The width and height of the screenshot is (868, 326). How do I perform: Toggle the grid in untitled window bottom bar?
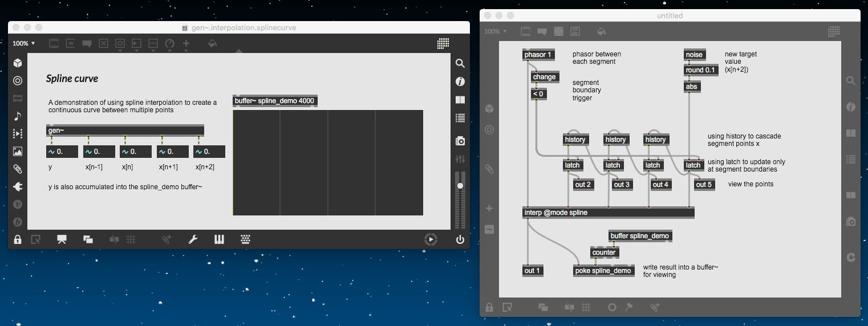coord(586,307)
